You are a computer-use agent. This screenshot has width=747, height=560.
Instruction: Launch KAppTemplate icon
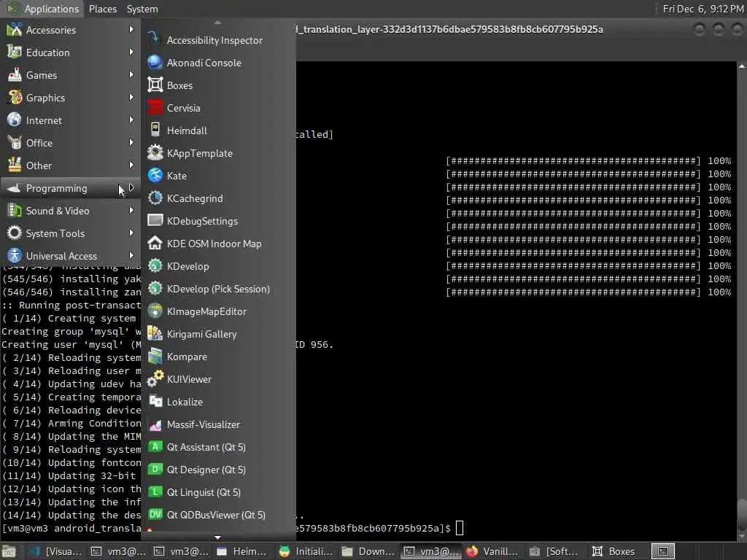pyautogui.click(x=155, y=153)
